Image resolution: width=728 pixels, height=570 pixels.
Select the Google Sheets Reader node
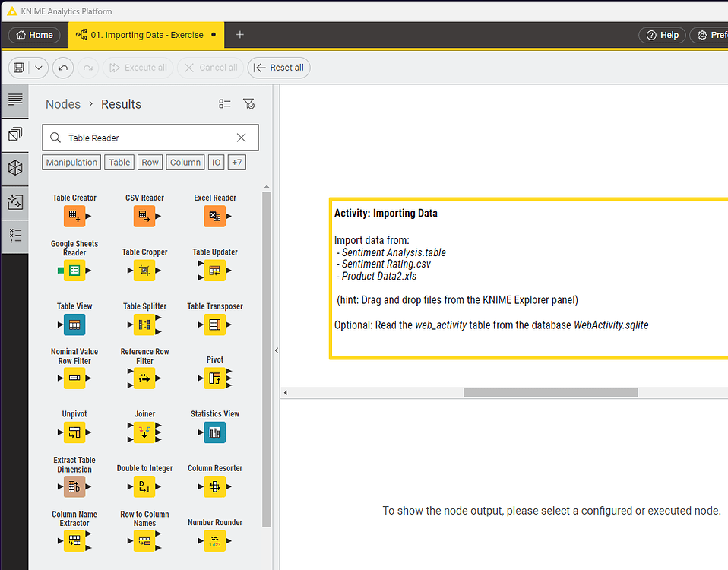tap(74, 270)
